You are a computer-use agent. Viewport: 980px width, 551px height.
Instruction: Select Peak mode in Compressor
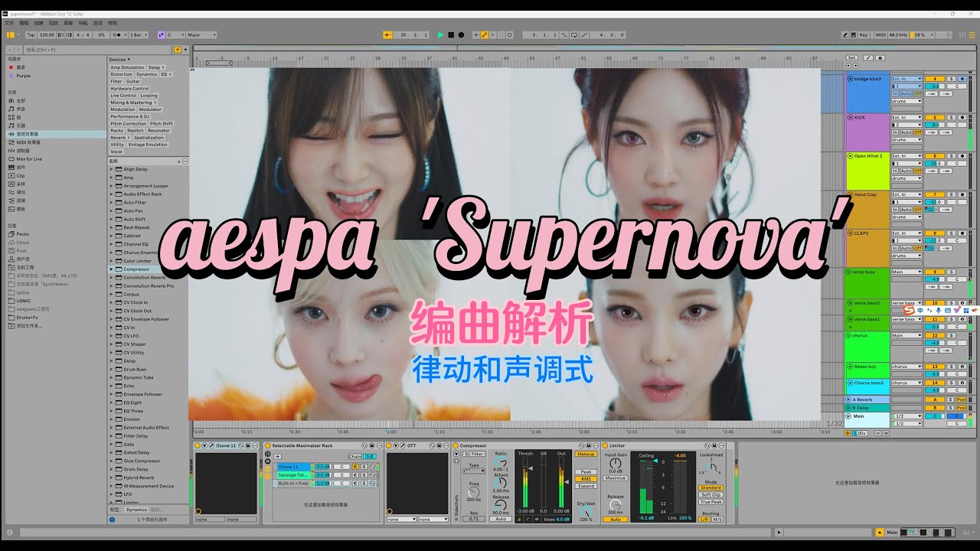586,472
